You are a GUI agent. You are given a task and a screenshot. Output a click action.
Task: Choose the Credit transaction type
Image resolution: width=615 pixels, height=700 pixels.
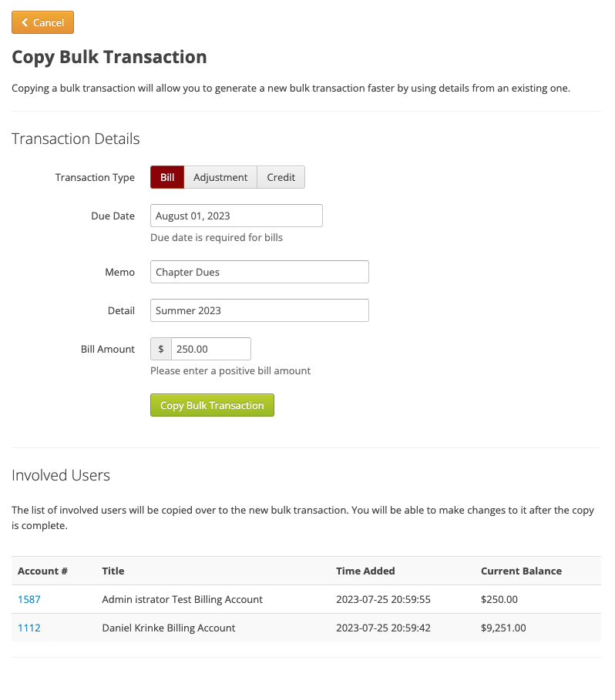[281, 177]
